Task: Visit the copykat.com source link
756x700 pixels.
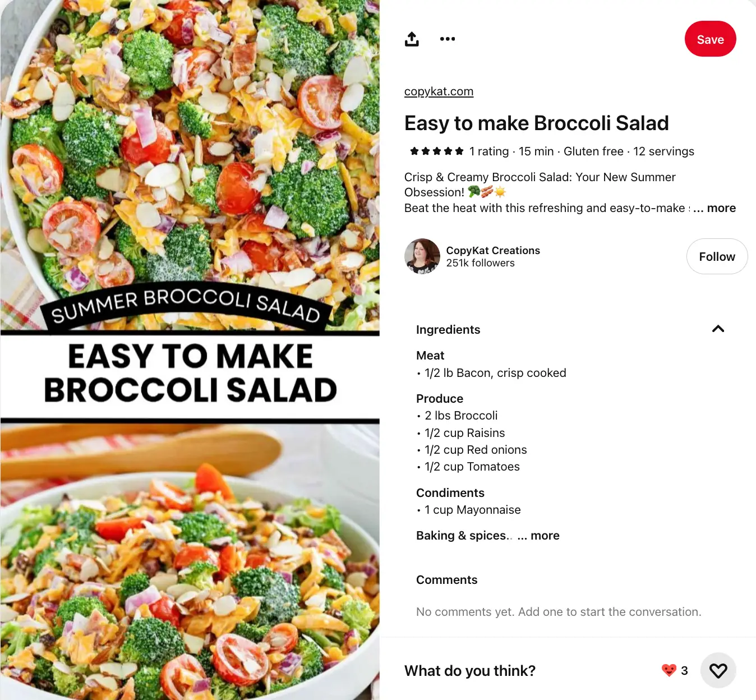Action: [439, 91]
